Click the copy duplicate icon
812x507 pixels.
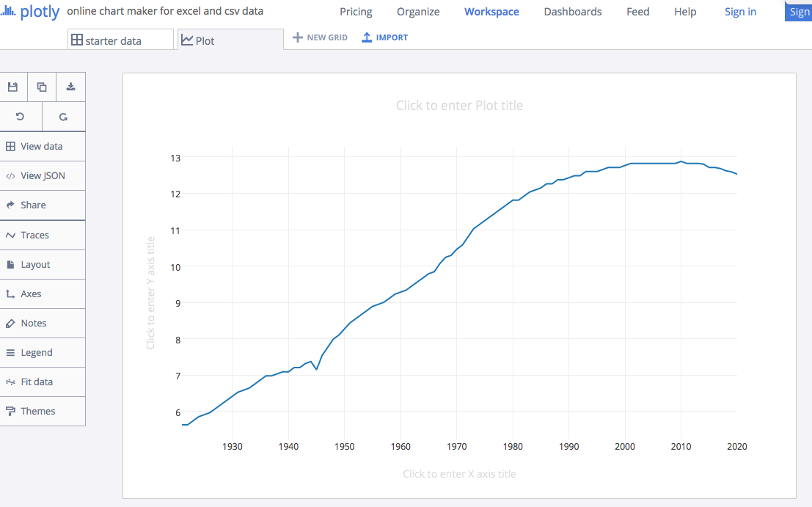pyautogui.click(x=42, y=87)
